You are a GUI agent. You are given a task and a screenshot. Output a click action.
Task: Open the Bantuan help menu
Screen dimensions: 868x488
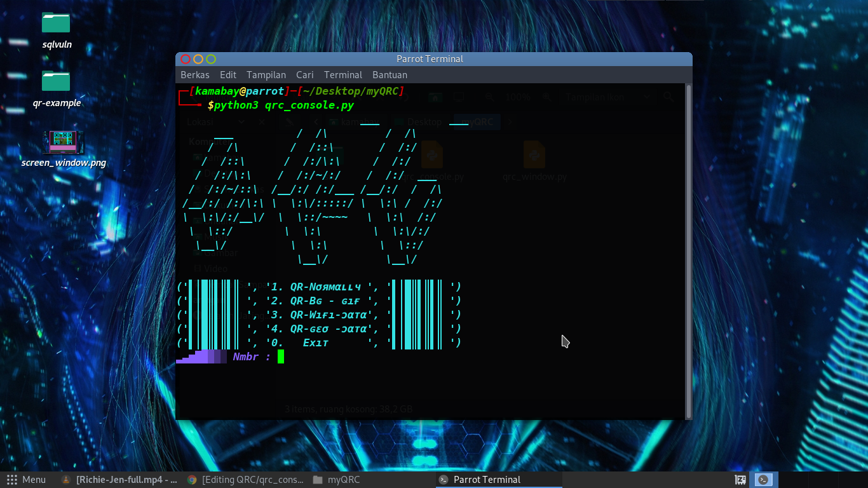390,74
